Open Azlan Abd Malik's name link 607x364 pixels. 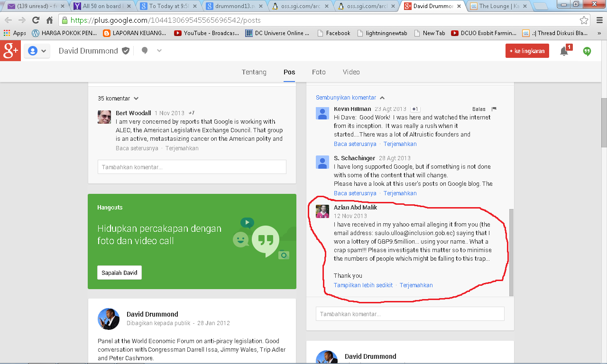[356, 208]
